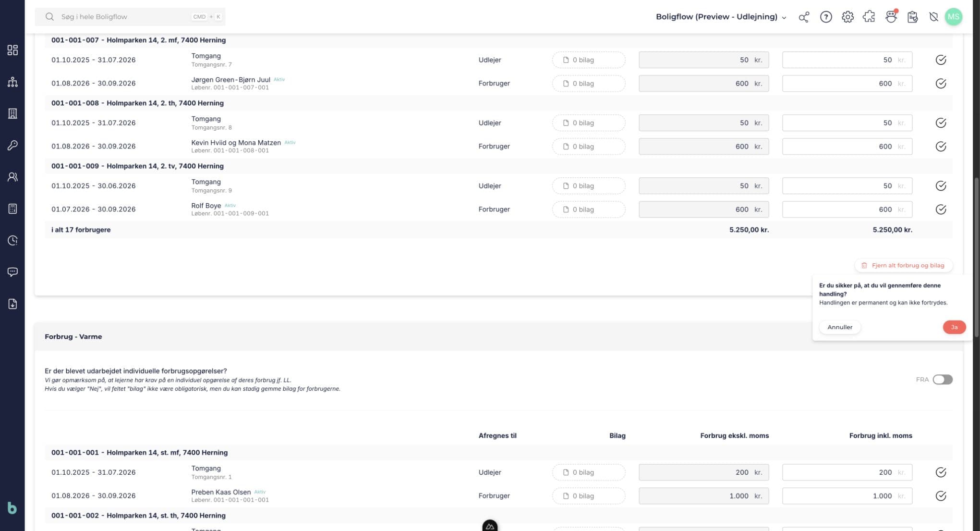Toggle the individual consumption statements switch
The width and height of the screenshot is (980, 531).
tap(943, 380)
